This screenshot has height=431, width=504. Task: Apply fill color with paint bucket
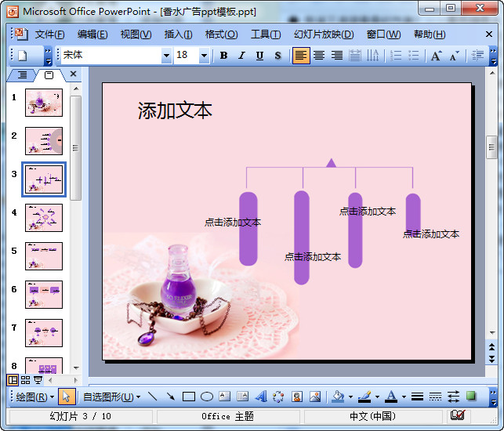click(338, 397)
